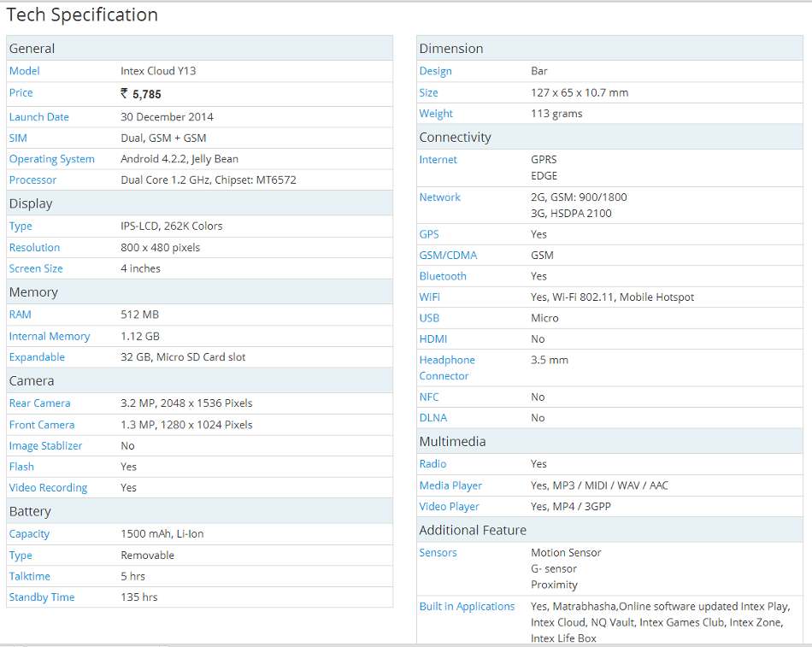The width and height of the screenshot is (812, 647).
Task: Open the SIM specification link
Action: (x=18, y=138)
